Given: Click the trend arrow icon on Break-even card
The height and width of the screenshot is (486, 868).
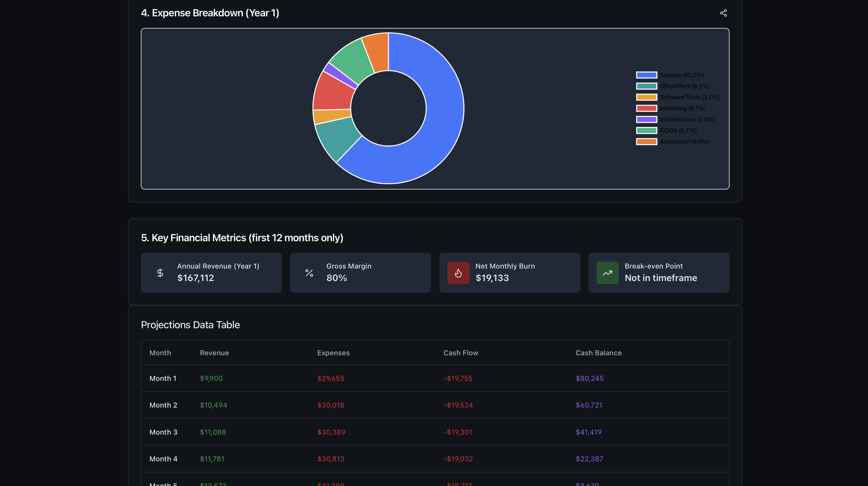Looking at the screenshot, I should point(607,273).
